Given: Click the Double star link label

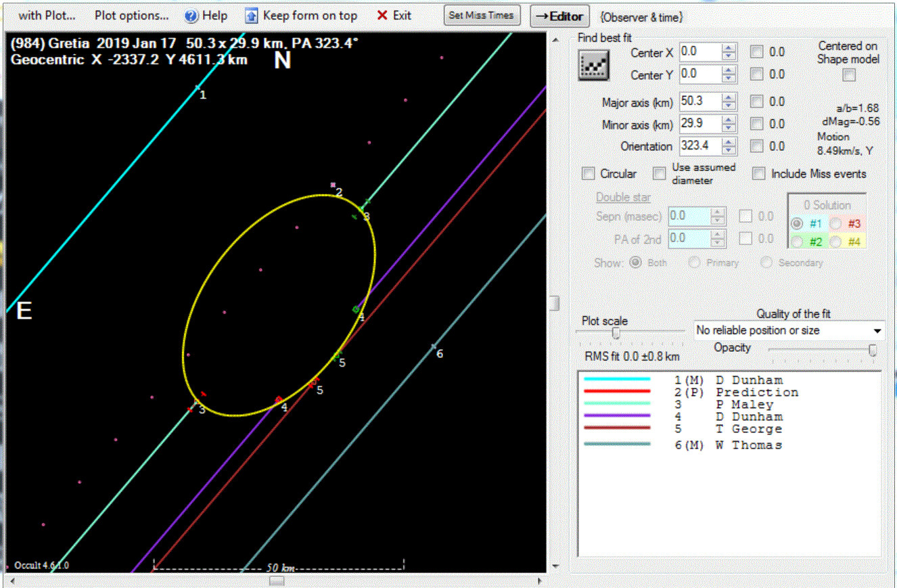Looking at the screenshot, I should (x=623, y=198).
